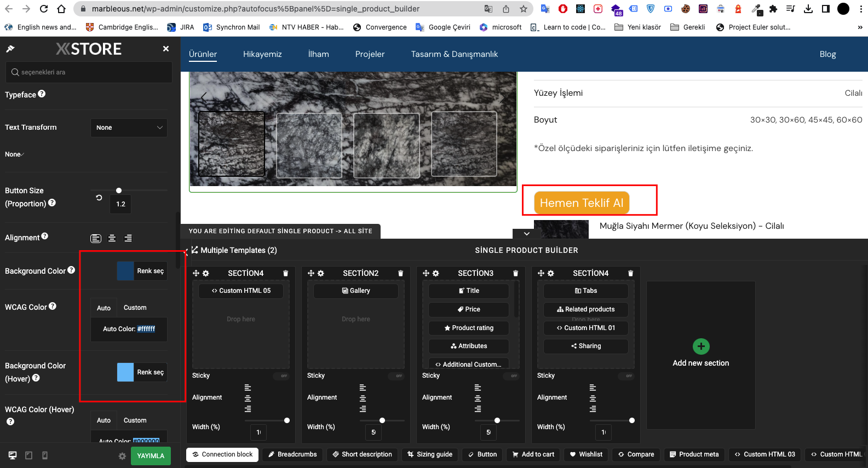Select Custom tab under WCAG Color (Hover)
The image size is (868, 468).
coord(135,420)
